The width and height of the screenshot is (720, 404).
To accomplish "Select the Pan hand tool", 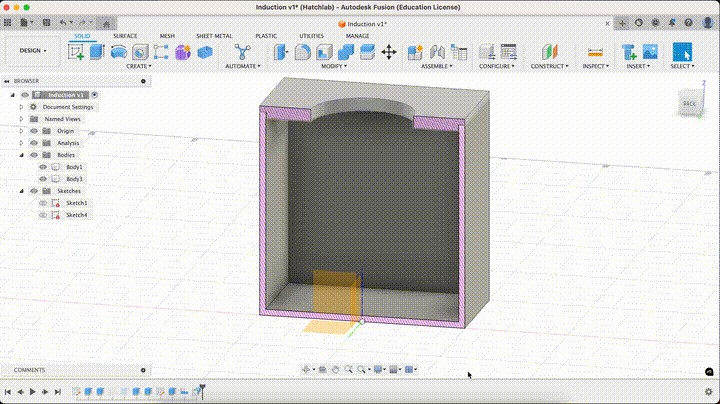I will coord(335,370).
